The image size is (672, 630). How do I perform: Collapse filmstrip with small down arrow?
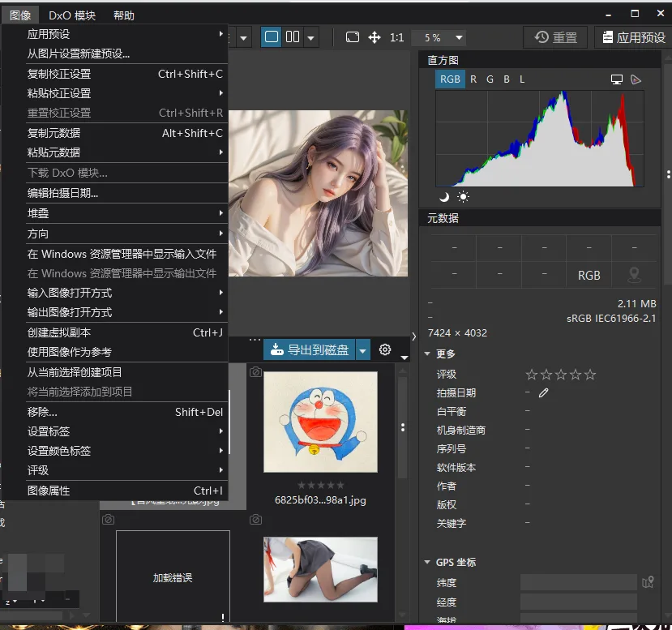[x=404, y=357]
